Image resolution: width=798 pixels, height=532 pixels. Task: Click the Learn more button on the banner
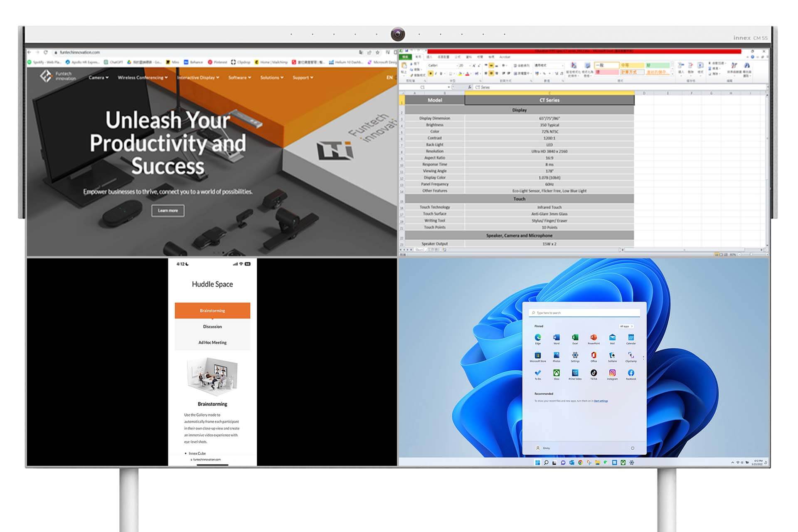pyautogui.click(x=168, y=211)
